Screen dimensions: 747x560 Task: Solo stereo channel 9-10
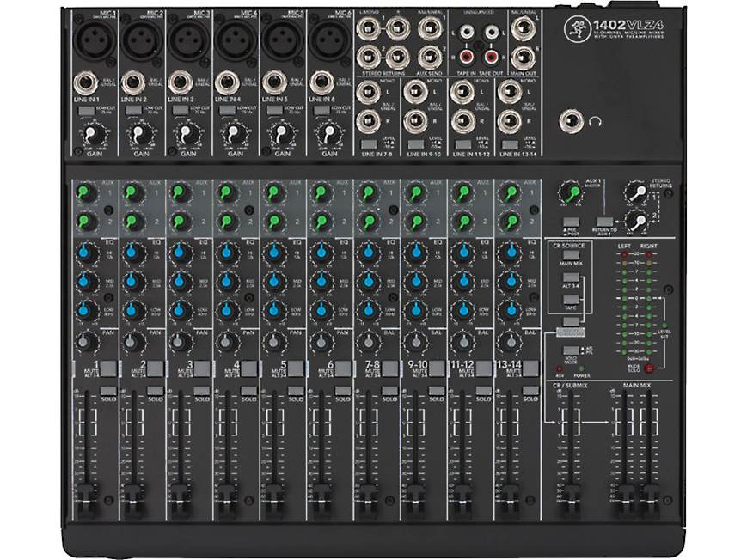(437, 391)
